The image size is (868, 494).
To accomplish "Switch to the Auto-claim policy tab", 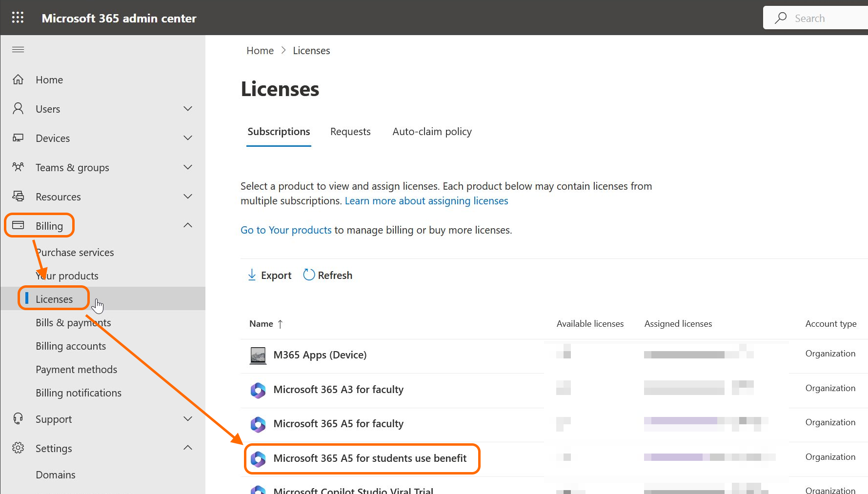I will click(432, 132).
